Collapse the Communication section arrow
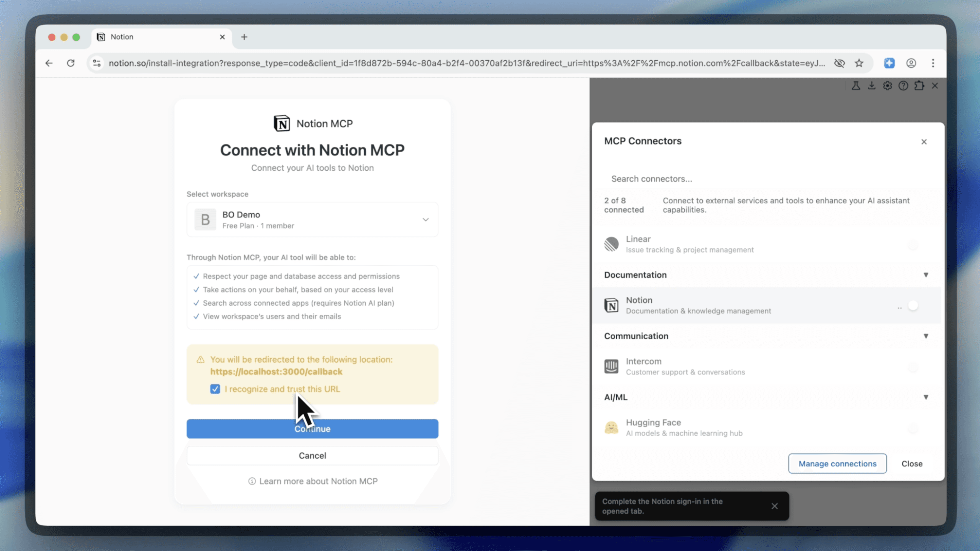This screenshot has width=980, height=551. tap(926, 336)
